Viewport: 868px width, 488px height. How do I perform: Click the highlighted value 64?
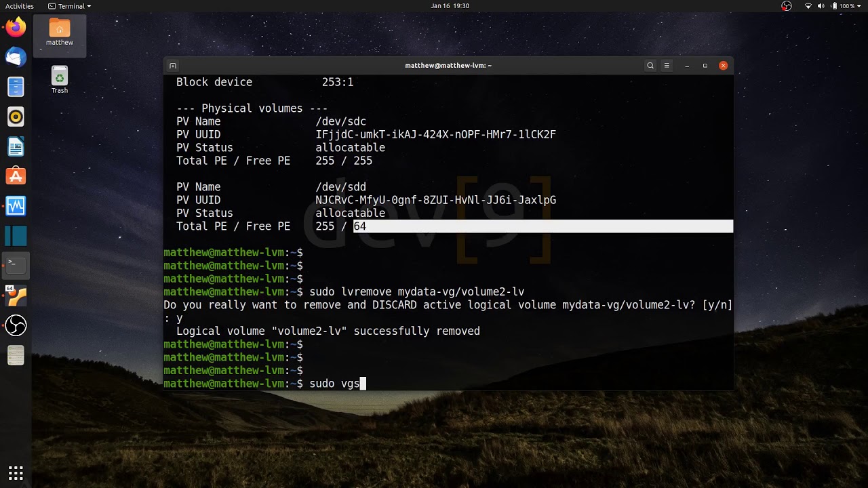[x=359, y=226]
